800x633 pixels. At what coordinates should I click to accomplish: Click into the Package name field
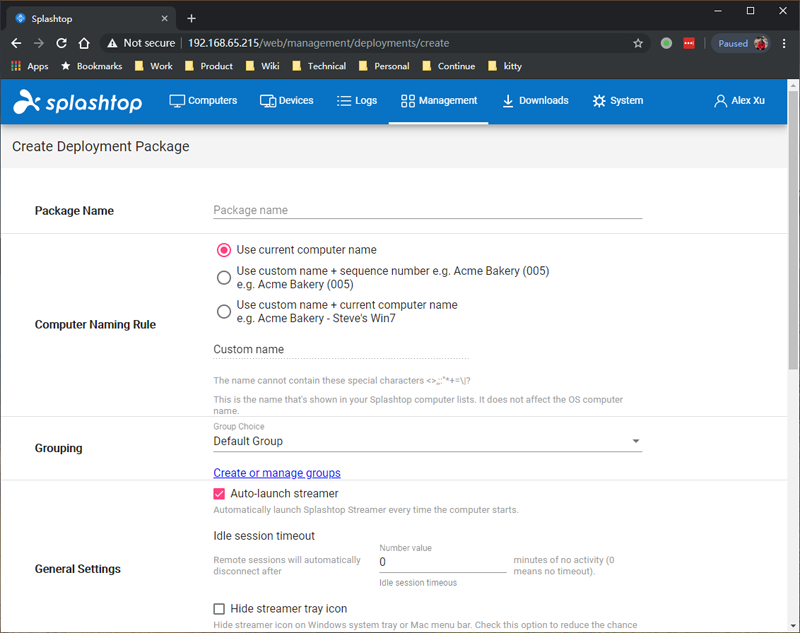[x=427, y=210]
